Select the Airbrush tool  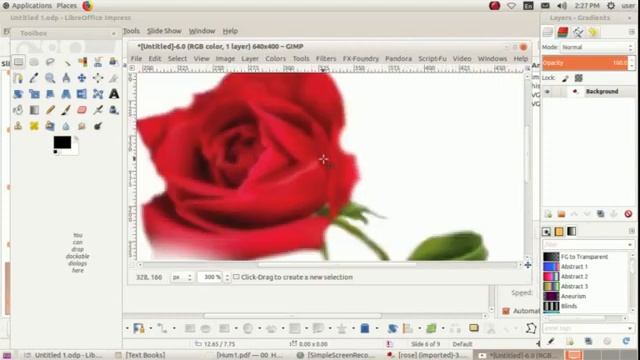[98, 110]
